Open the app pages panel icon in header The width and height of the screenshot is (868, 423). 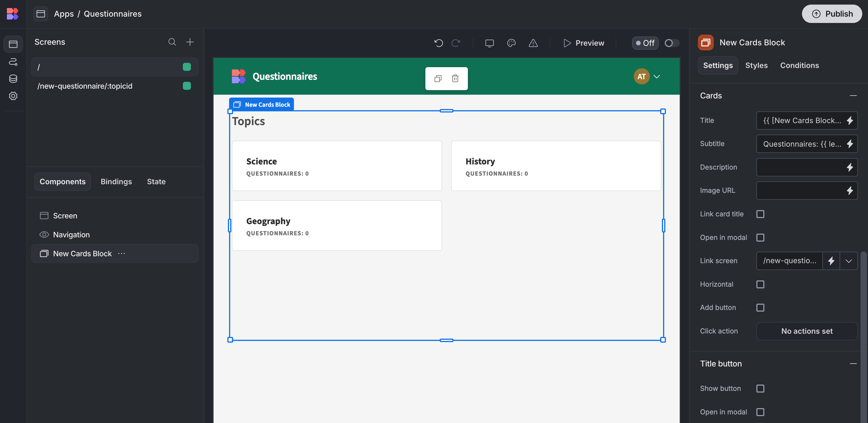click(x=41, y=14)
